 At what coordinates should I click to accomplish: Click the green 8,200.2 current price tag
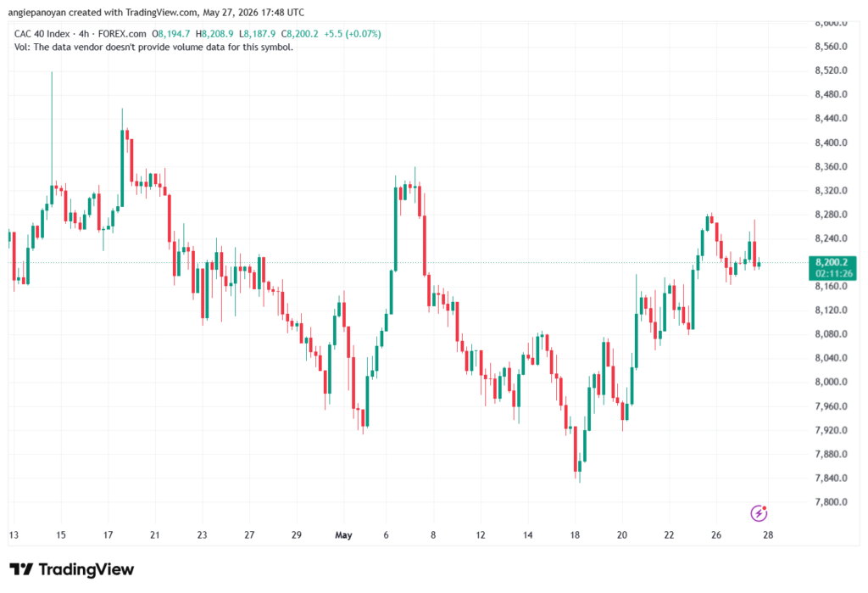click(x=832, y=262)
